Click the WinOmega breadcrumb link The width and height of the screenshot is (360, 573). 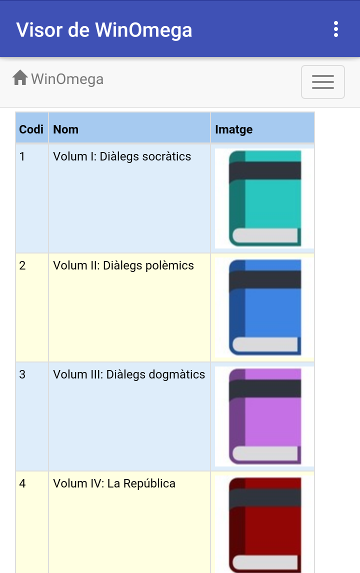click(x=67, y=79)
